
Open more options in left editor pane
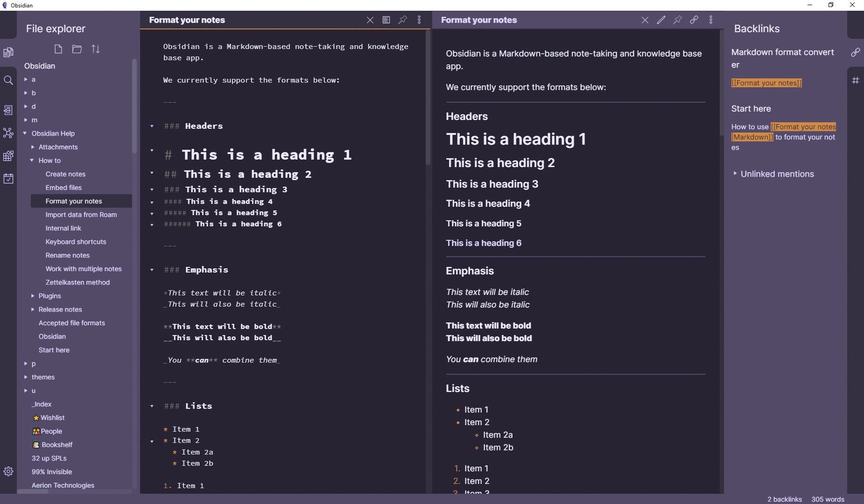click(419, 20)
